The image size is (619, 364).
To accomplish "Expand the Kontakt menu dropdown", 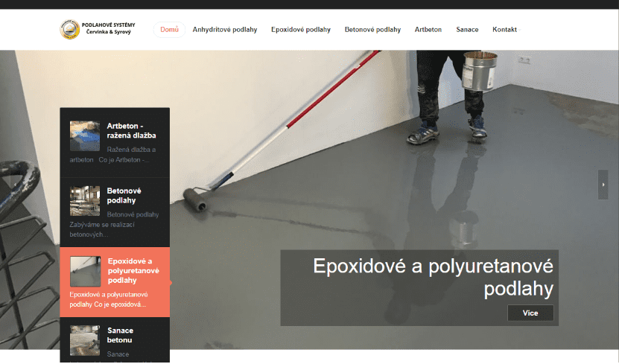I will point(507,30).
